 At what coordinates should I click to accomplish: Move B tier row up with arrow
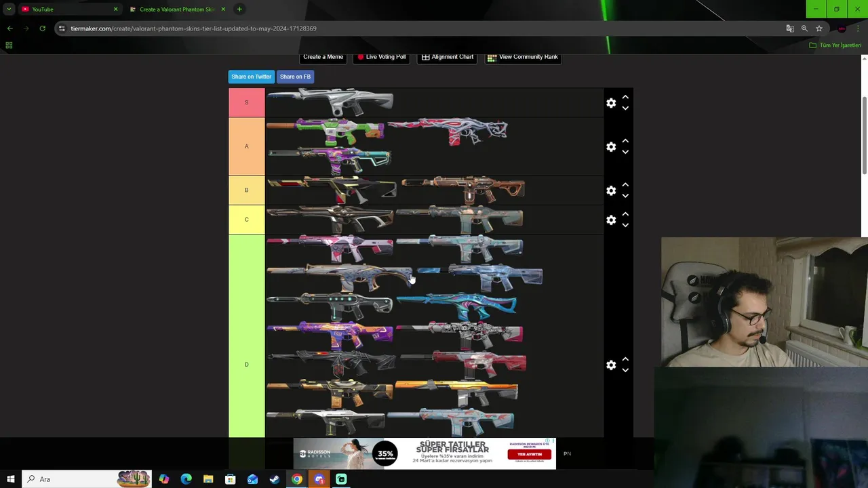tap(625, 185)
